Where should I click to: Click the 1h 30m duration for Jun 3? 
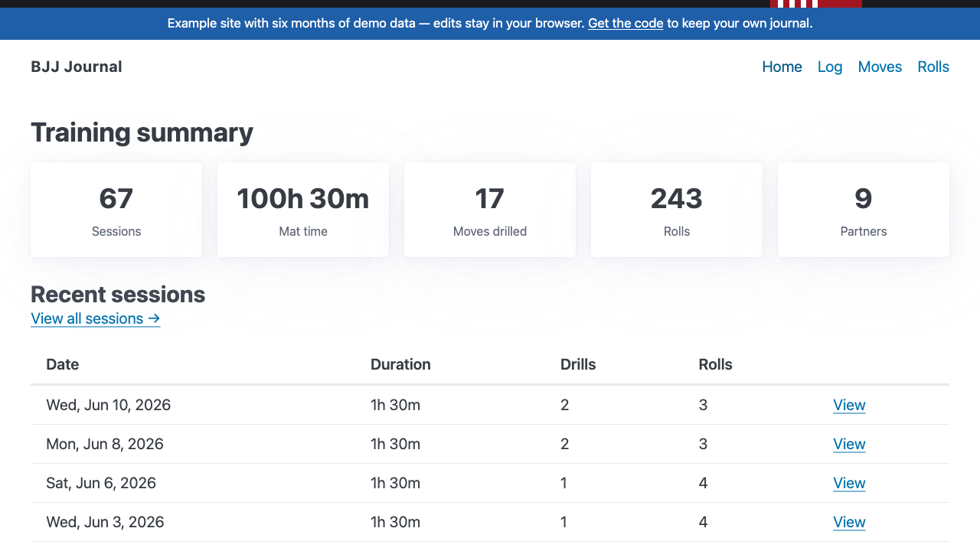(395, 522)
